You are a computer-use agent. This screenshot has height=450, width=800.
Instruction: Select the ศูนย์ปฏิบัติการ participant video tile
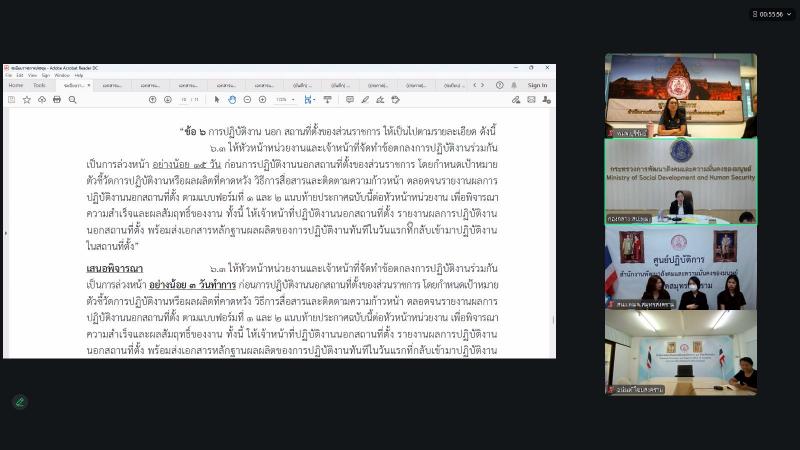[x=681, y=267]
